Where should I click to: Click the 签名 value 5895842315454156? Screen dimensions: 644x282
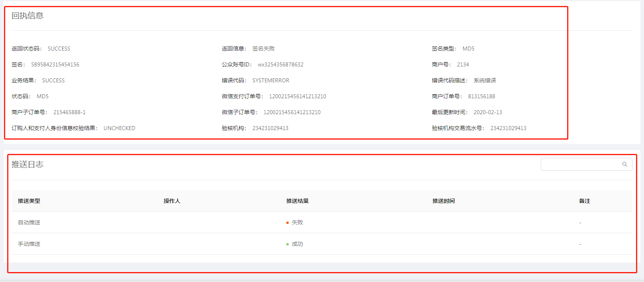[x=55, y=64]
